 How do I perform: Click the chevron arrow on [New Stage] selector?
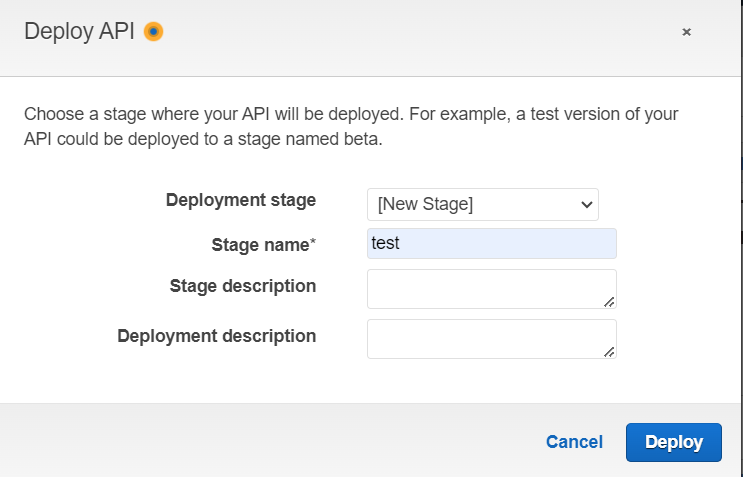point(586,204)
